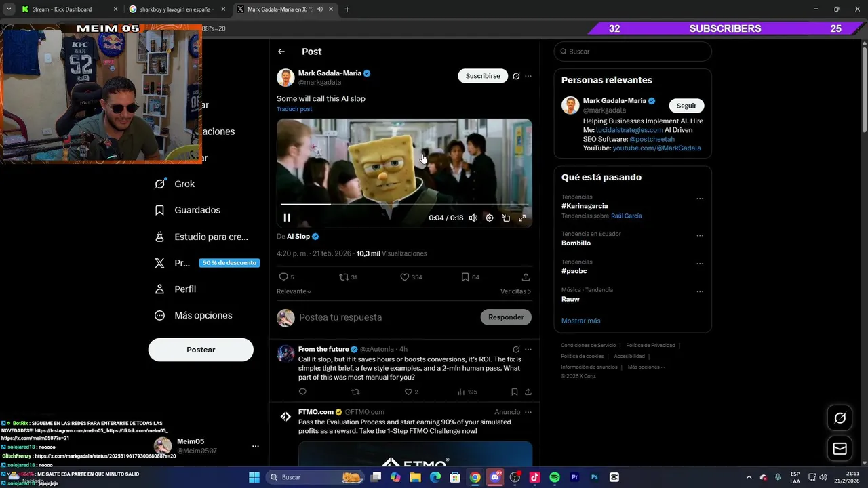Open video playback settings gear

click(x=490, y=218)
